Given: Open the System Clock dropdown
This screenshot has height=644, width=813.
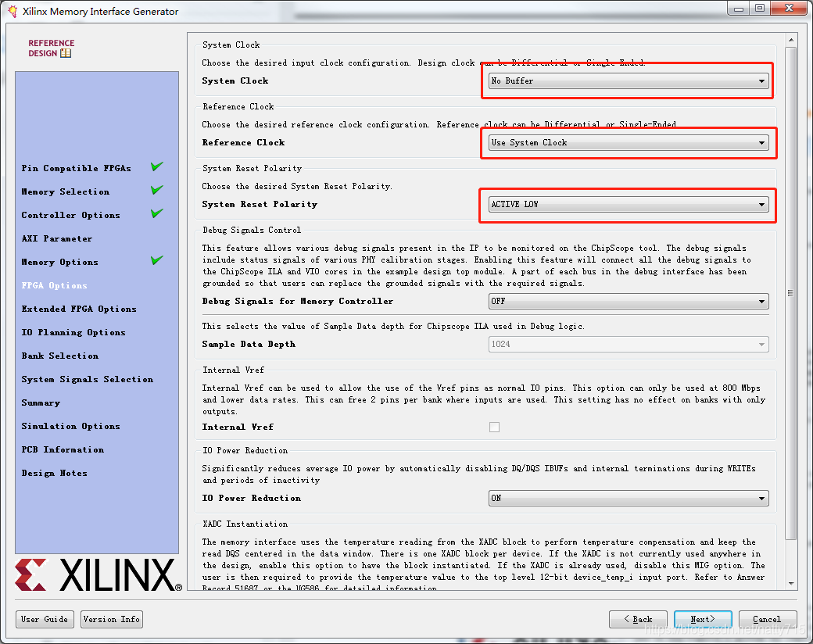Looking at the screenshot, I should 629,80.
